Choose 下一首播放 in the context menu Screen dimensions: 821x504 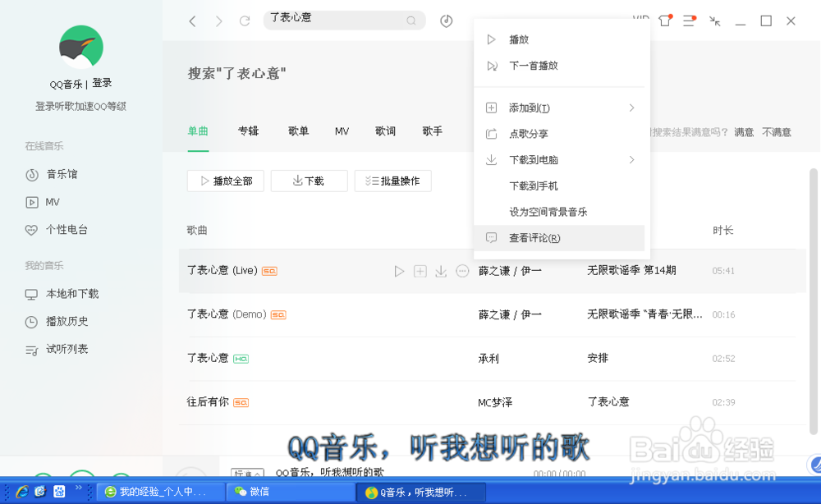(x=559, y=66)
